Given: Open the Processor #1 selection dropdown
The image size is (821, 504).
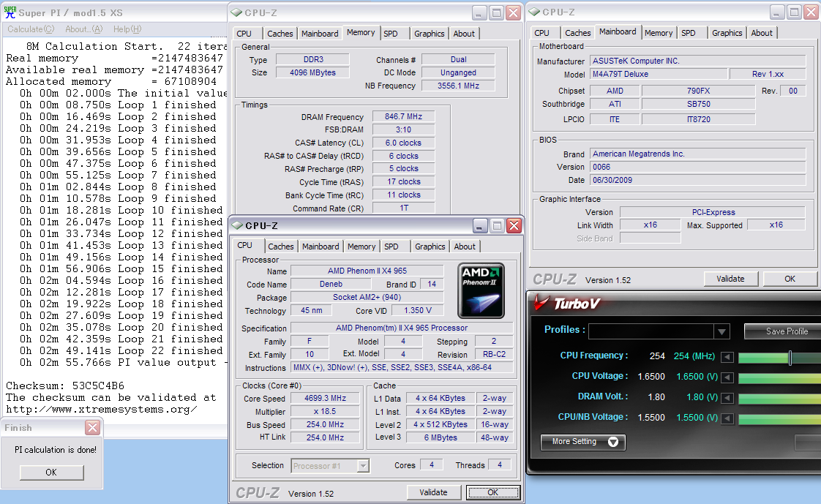Looking at the screenshot, I should coord(363,466).
